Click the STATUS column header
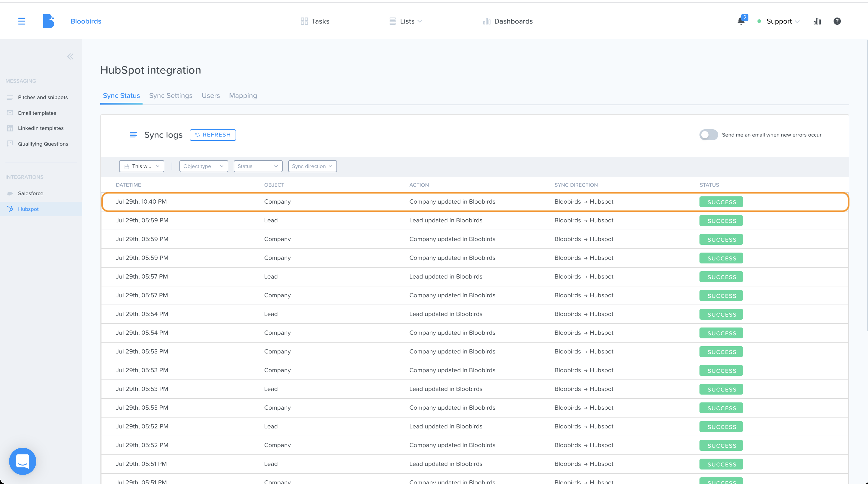This screenshot has width=868, height=484. coord(709,185)
